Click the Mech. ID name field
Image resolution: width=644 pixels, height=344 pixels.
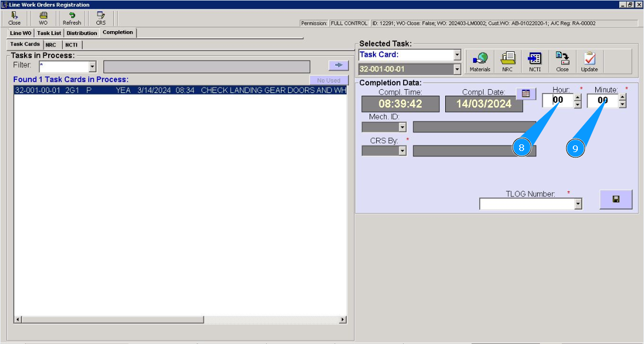[x=474, y=127]
